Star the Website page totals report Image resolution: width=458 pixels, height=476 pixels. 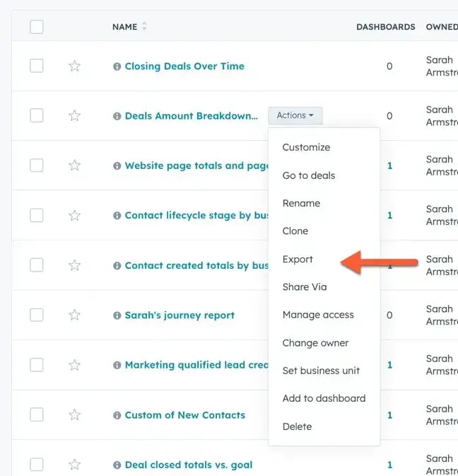tap(74, 166)
